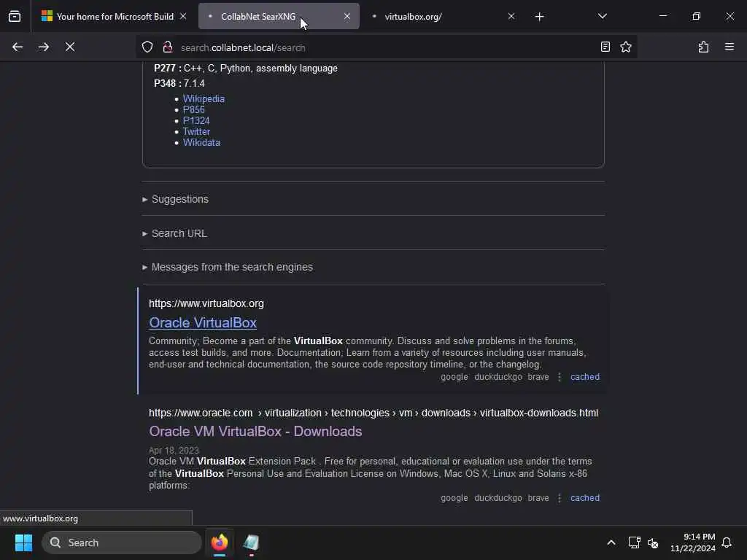The width and height of the screenshot is (747, 560).
Task: Show hidden system tray icons
Action: pyautogui.click(x=611, y=542)
